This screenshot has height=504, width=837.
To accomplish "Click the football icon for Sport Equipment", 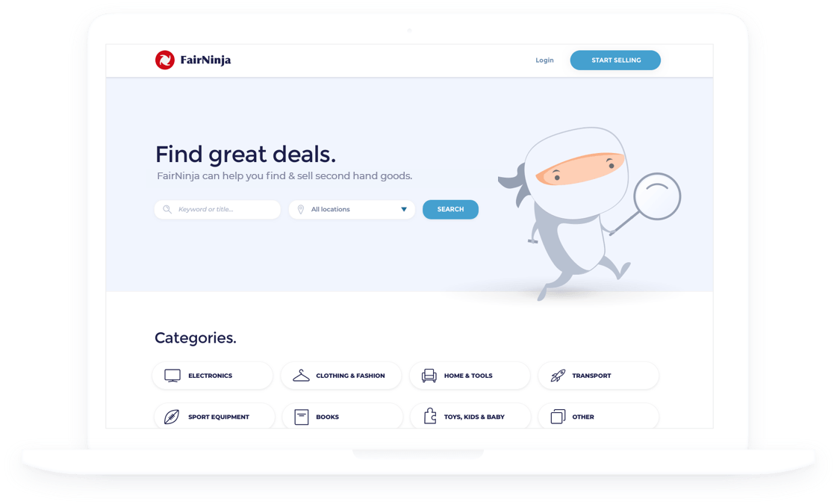I will 171,417.
